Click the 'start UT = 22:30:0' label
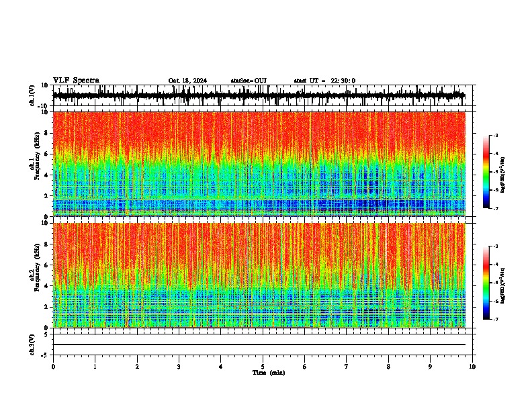Viewport: 532px width, 411px height. click(x=324, y=81)
